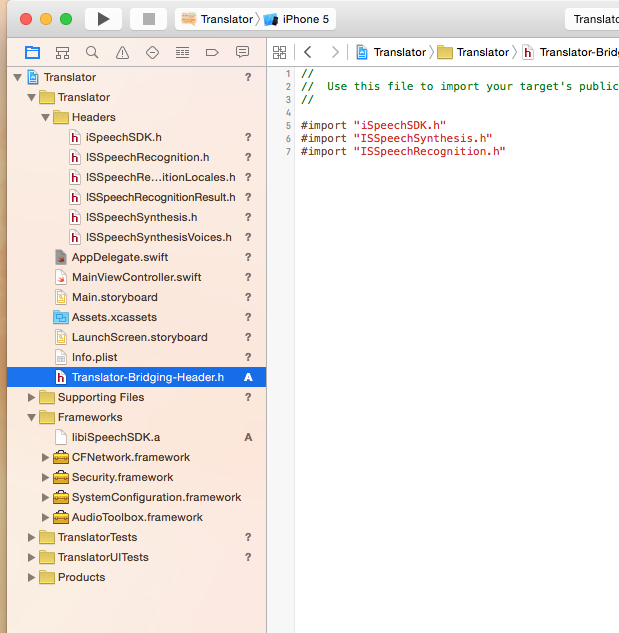Select the Frameworks folder
This screenshot has height=633, width=619.
[x=136, y=417]
